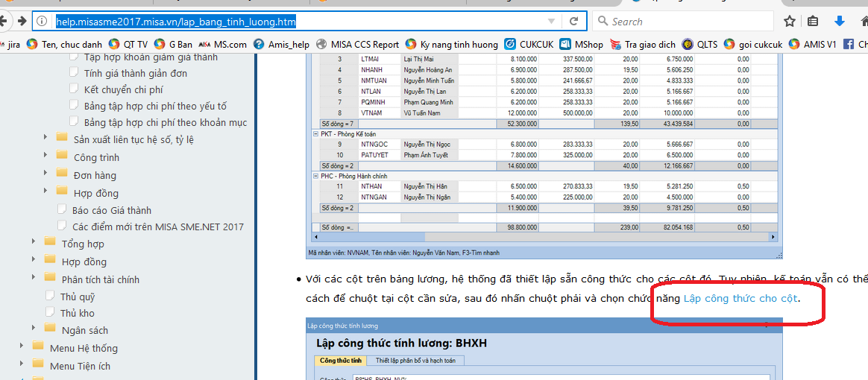Open Kết chuyển chi phí page
868x380 pixels.
(124, 89)
